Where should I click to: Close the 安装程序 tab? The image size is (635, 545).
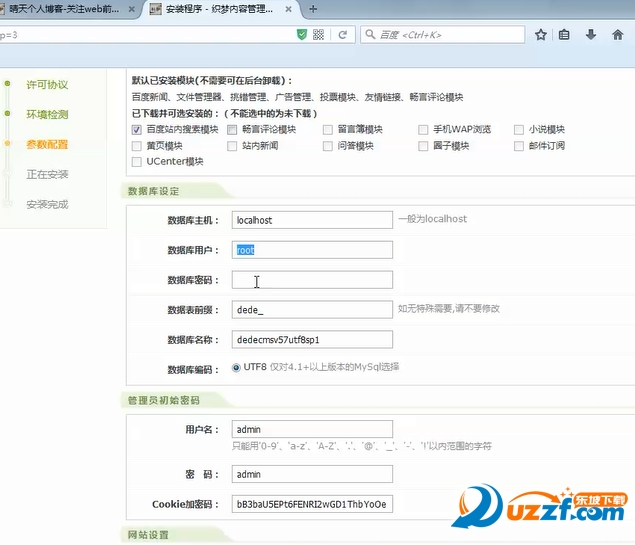click(x=288, y=9)
